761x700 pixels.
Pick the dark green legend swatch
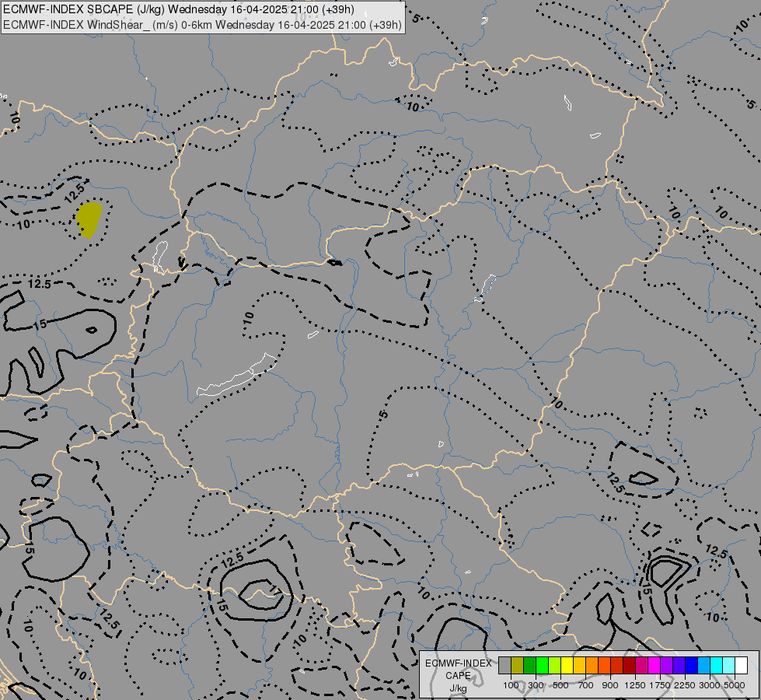(529, 665)
